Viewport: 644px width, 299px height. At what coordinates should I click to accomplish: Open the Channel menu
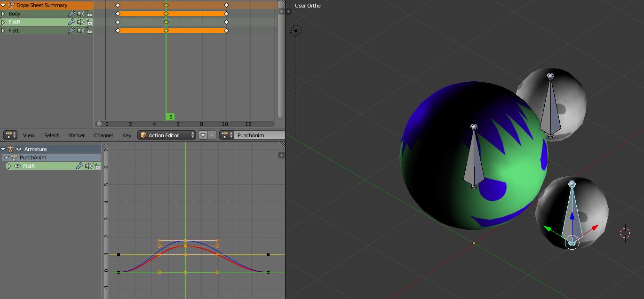103,135
